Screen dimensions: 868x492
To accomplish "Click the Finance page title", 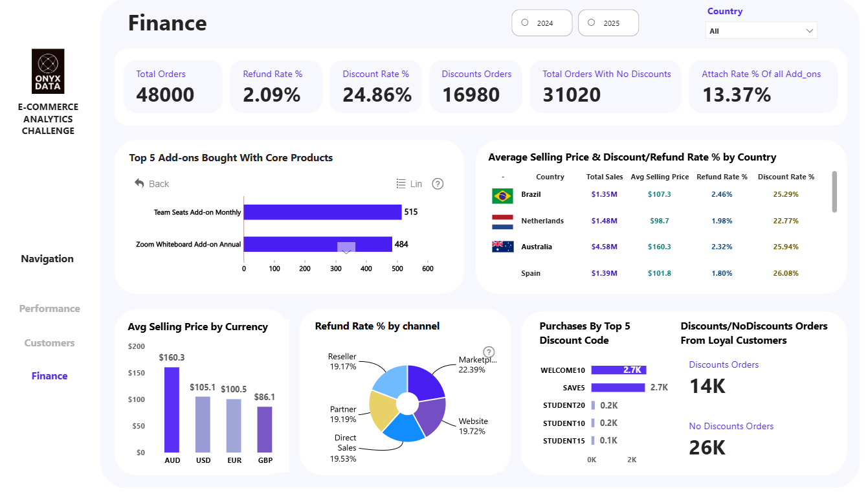I will [x=168, y=23].
